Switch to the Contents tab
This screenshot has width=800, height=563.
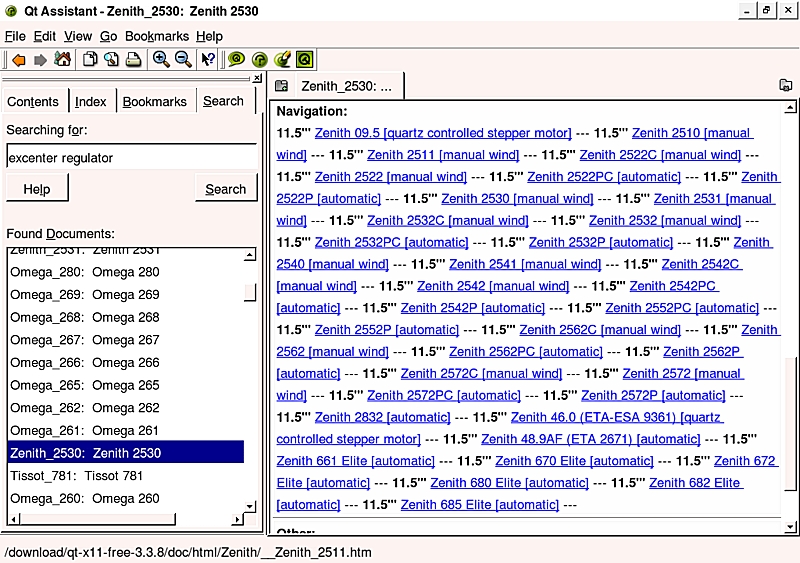coord(33,102)
